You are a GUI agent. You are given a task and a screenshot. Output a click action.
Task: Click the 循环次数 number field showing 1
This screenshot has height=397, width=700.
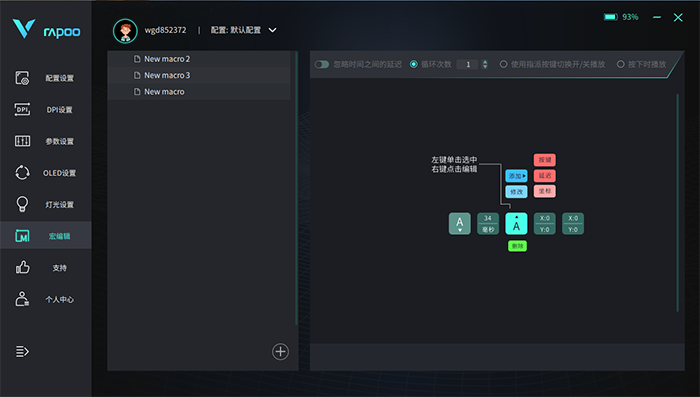468,64
